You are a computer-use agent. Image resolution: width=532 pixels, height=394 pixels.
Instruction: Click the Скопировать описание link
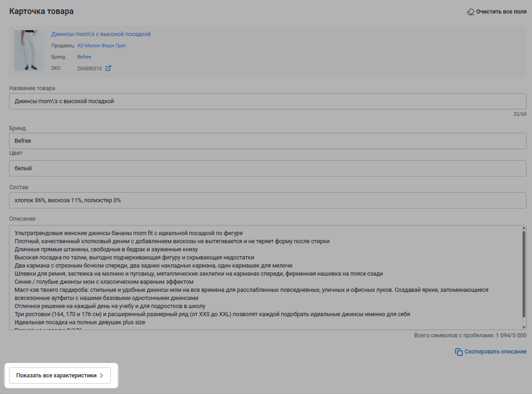495,351
